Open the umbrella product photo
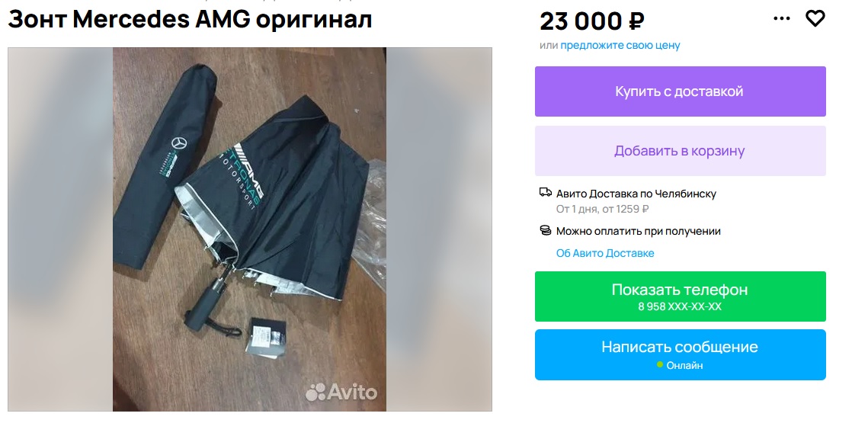Screen dimensions: 868x423 click(x=250, y=229)
